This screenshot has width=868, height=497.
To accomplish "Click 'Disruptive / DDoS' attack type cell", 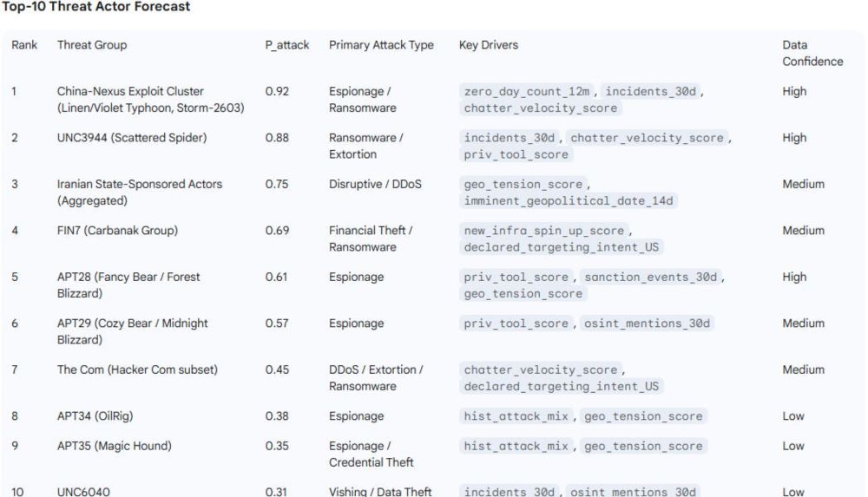I will [x=375, y=184].
